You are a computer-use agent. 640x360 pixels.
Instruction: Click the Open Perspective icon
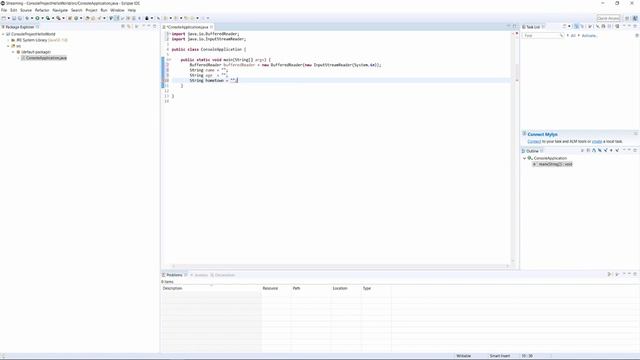click(627, 18)
